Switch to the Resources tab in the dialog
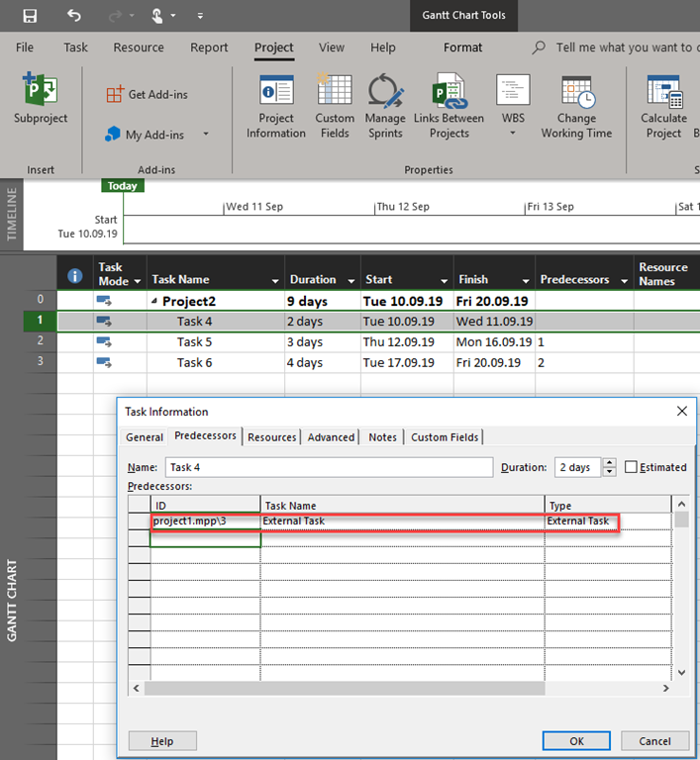This screenshot has width=700, height=760. click(271, 437)
